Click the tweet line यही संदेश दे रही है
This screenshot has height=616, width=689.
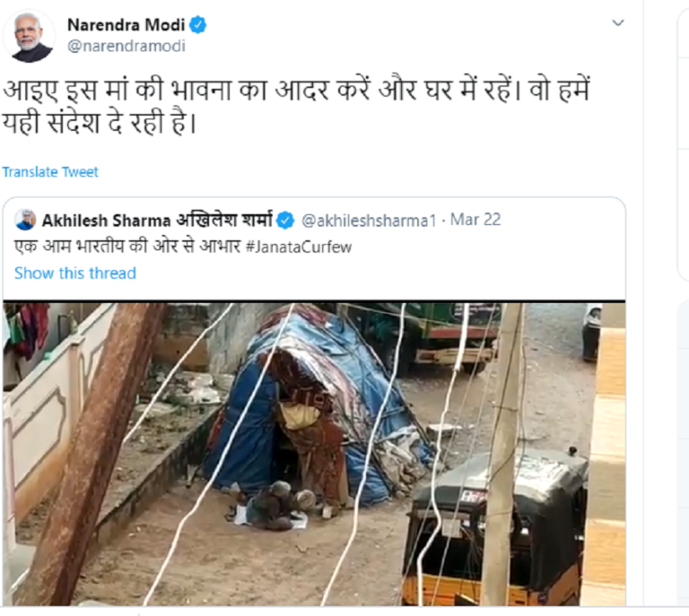point(99,124)
